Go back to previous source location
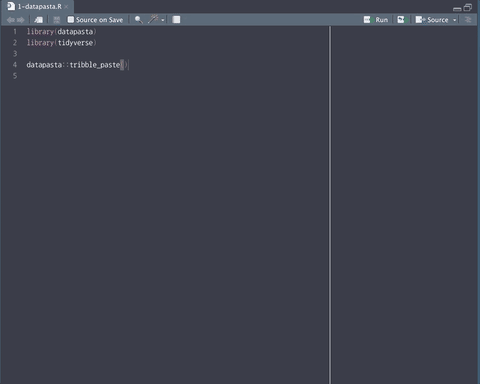Image resolution: width=480 pixels, height=384 pixels. click(x=10, y=20)
